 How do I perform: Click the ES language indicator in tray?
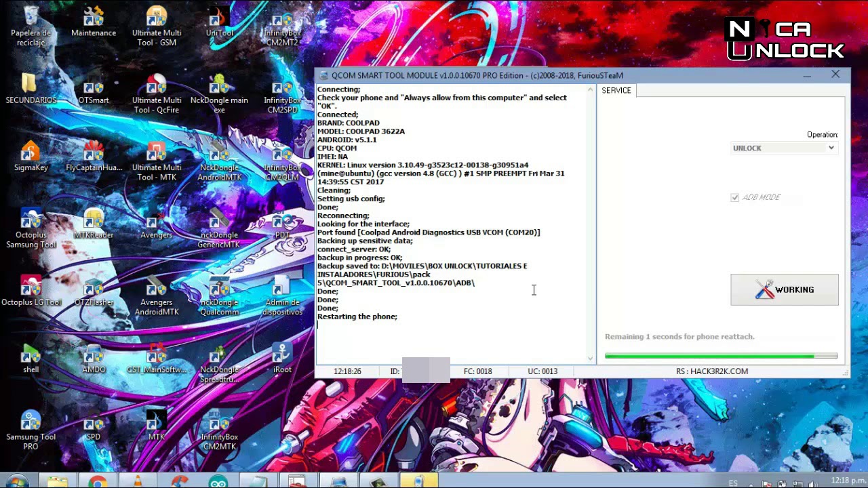[733, 483]
